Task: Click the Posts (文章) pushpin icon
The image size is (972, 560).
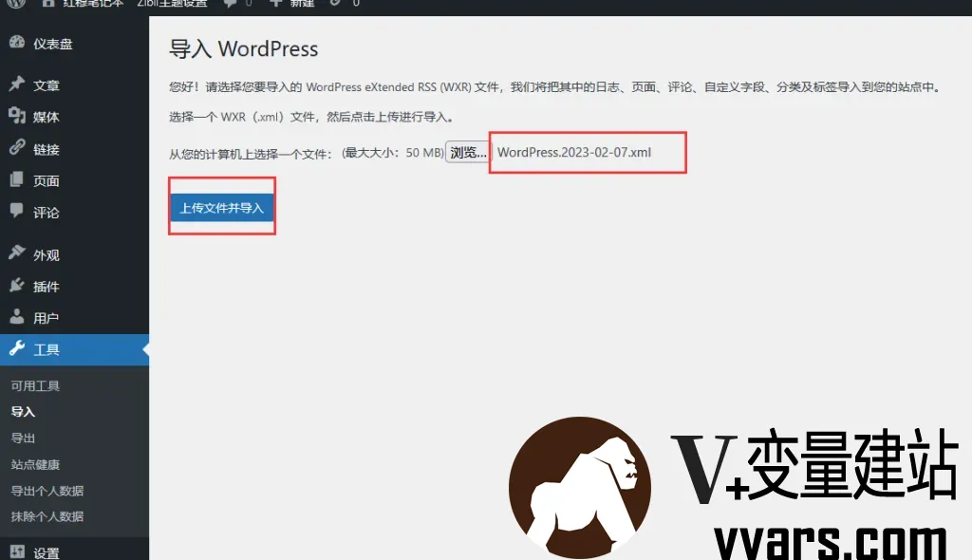Action: click(x=16, y=84)
